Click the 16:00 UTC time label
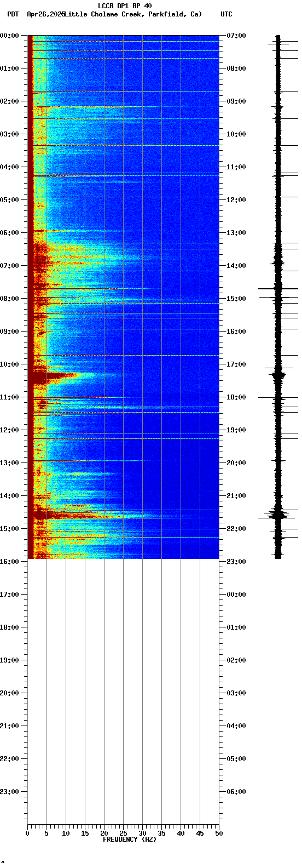Image resolution: width=302 pixels, height=868 pixels. point(236,332)
